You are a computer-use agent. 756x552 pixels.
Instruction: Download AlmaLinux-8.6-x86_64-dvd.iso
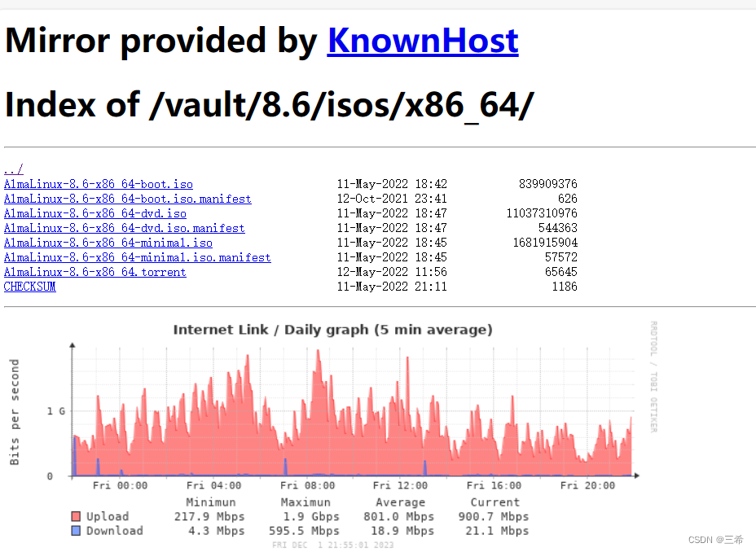click(95, 213)
